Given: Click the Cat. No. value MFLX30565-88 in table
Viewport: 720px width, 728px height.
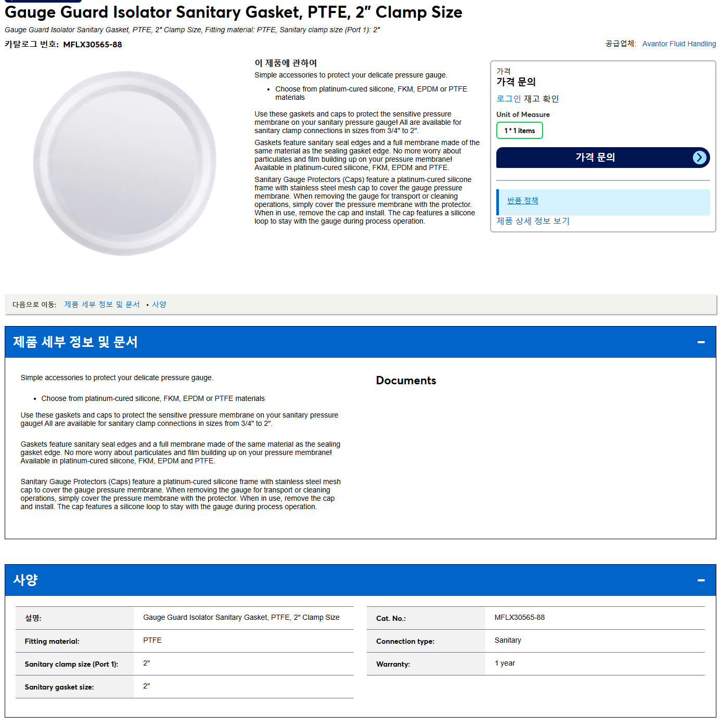Looking at the screenshot, I should click(x=519, y=618).
